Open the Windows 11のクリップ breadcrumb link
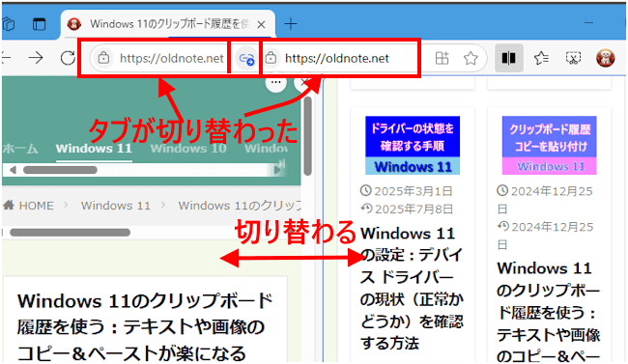The width and height of the screenshot is (628, 364). coord(240,206)
